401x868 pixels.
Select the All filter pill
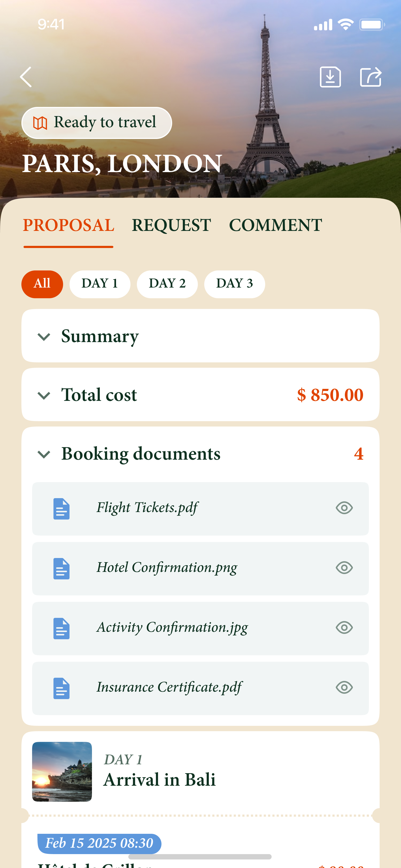click(42, 284)
